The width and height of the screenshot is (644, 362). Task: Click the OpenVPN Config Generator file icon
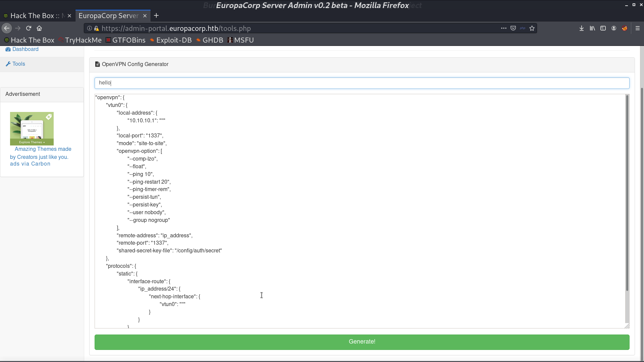[97, 64]
